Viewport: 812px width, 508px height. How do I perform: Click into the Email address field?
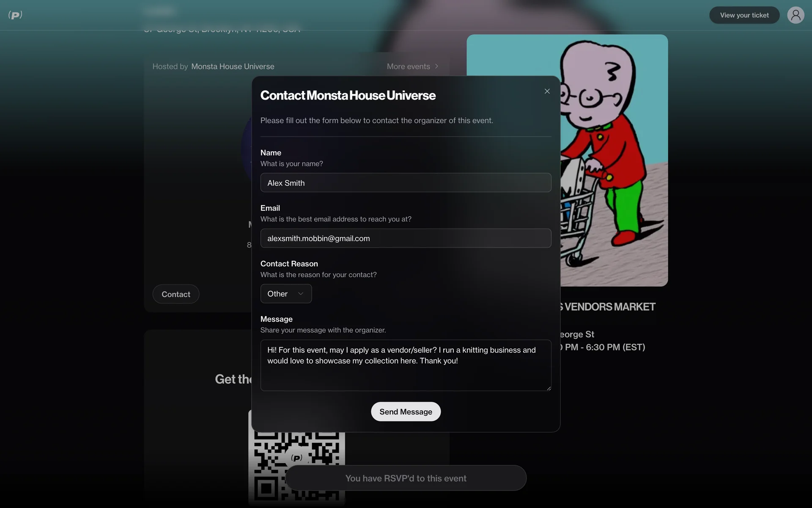(x=406, y=238)
